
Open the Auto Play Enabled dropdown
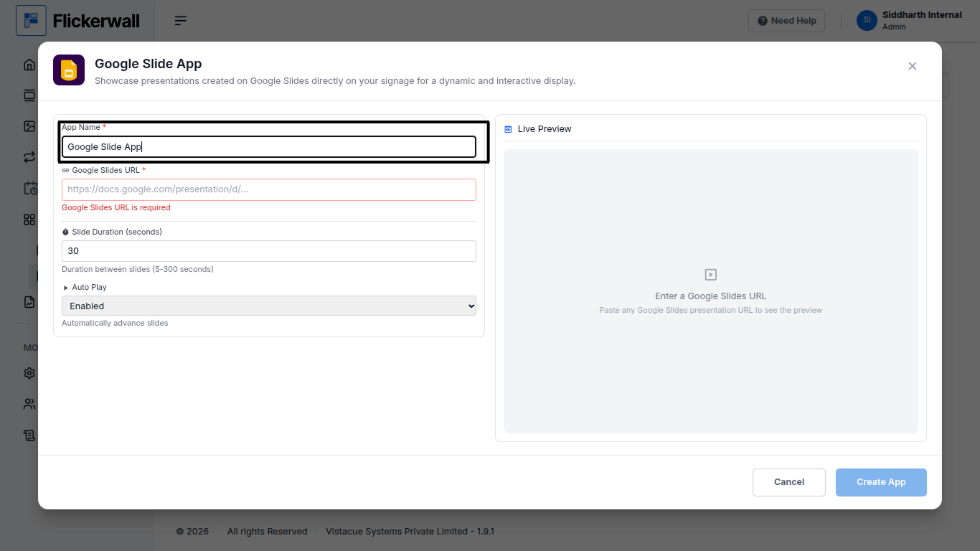tap(269, 306)
